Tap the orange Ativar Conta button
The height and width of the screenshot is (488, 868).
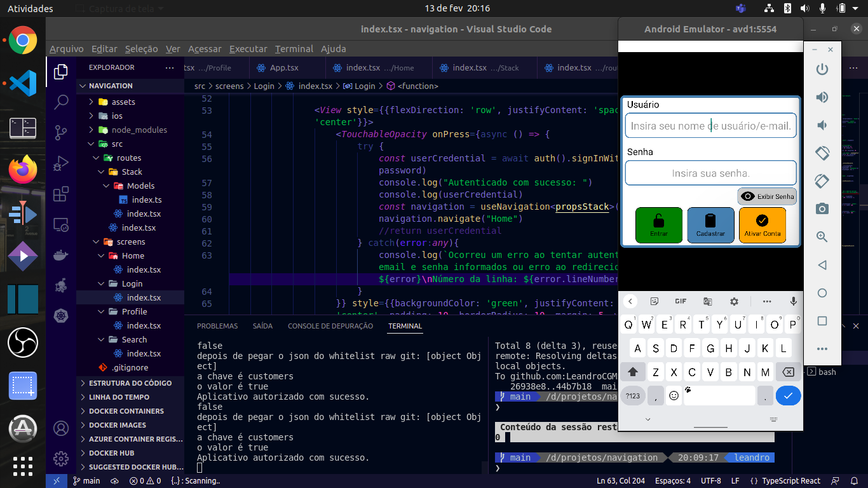click(x=763, y=225)
